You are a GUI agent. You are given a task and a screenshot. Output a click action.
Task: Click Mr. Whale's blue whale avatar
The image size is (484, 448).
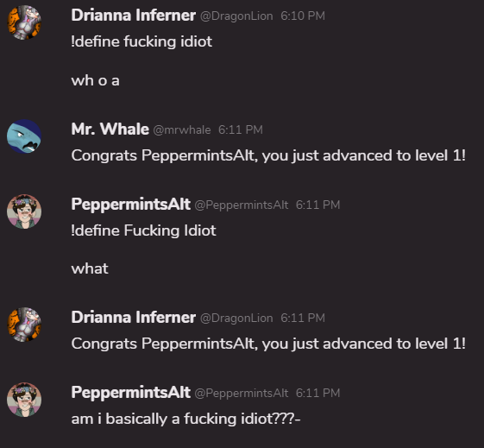tap(24, 136)
